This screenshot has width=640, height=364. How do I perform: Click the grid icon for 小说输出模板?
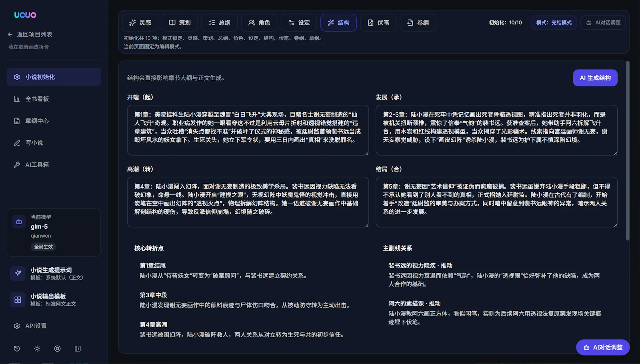[18, 300]
